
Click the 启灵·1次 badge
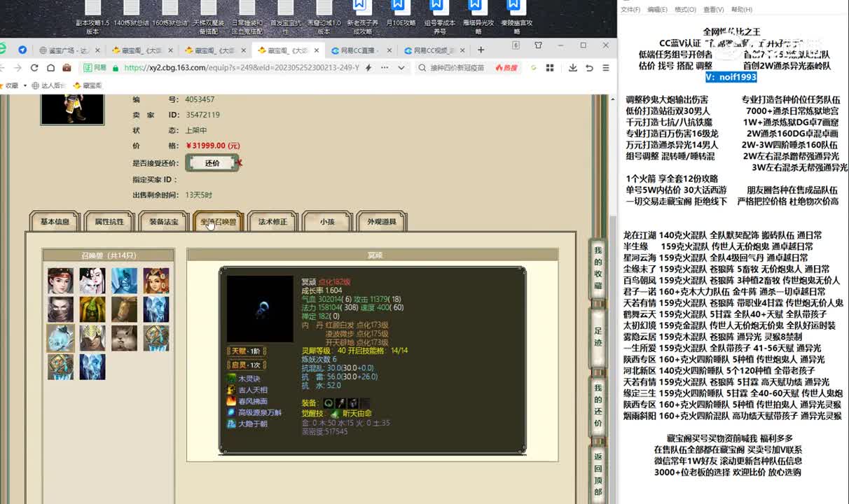coord(246,365)
